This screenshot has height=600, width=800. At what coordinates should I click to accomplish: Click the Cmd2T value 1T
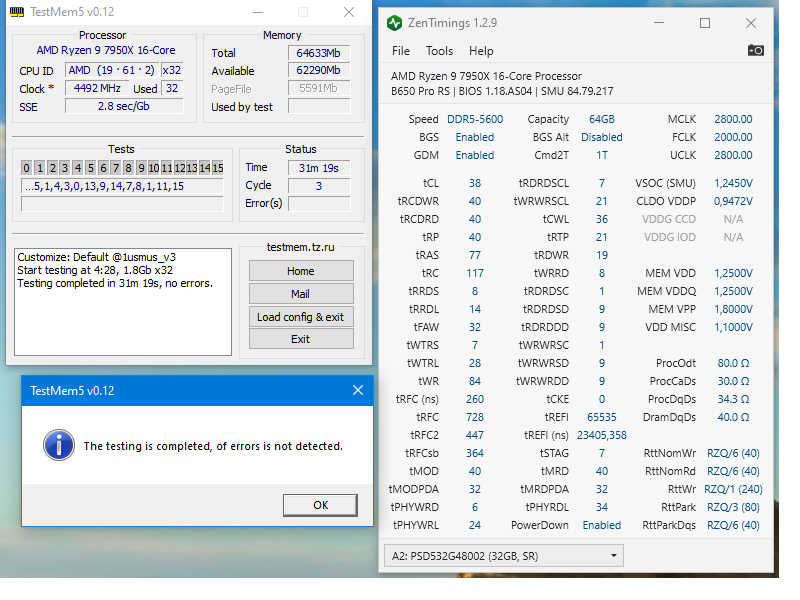coord(602,155)
